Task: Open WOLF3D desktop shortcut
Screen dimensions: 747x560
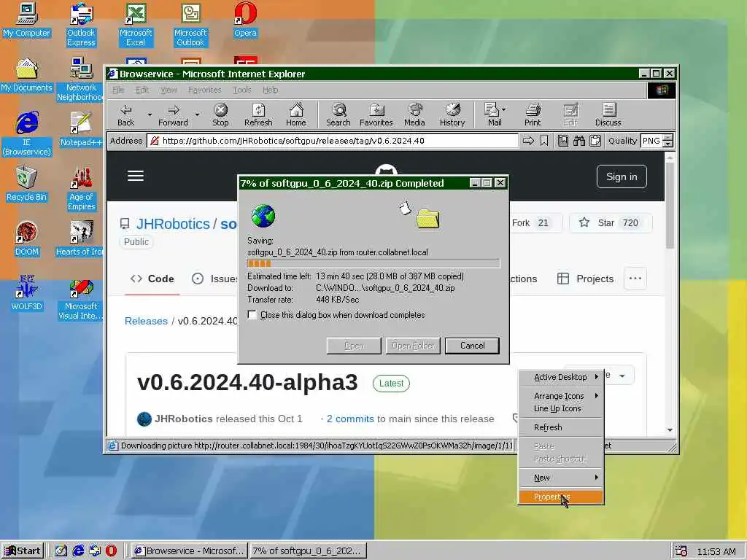Action: coord(27,293)
